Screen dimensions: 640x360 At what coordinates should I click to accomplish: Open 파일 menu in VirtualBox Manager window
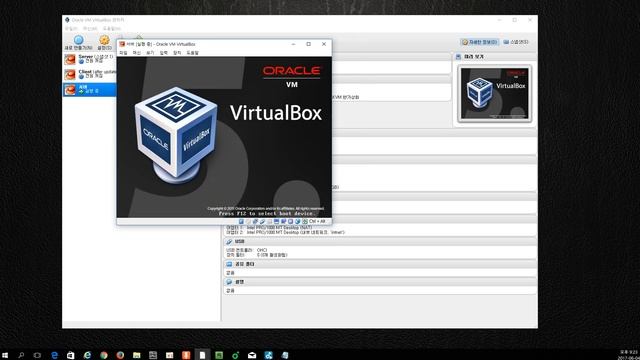pos(71,29)
